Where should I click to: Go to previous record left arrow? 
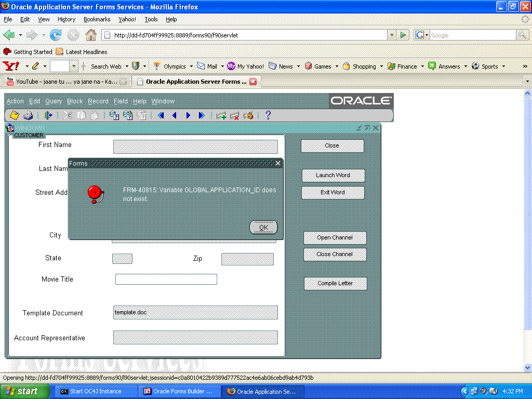pos(175,115)
